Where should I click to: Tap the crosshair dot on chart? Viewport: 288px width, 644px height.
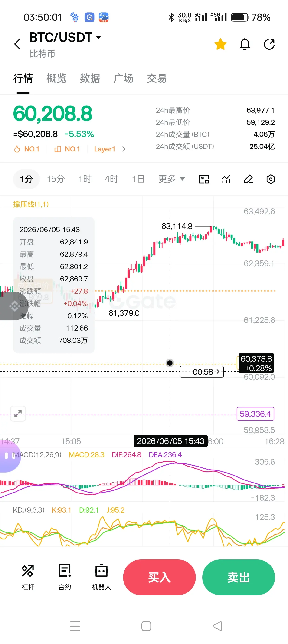170,363
